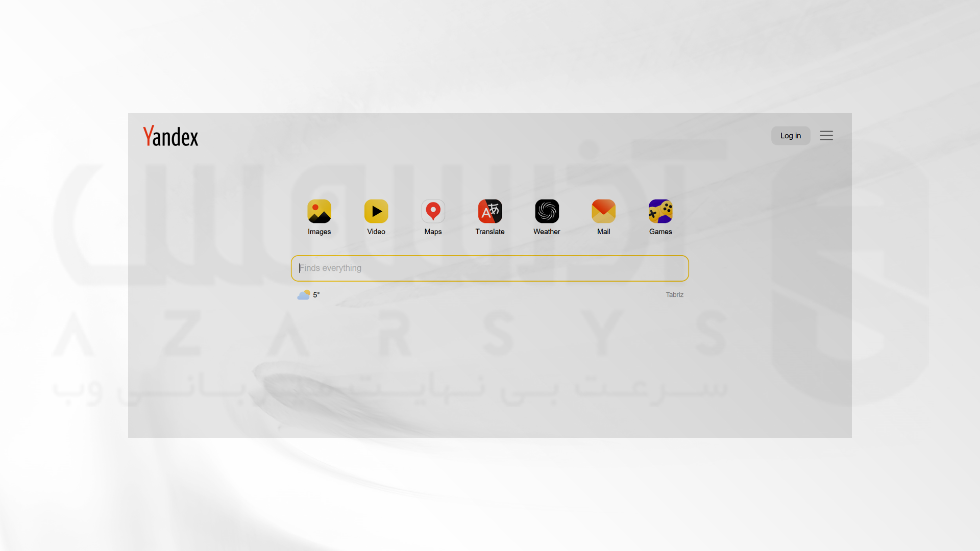Click the Yandex logo home icon
Image resolution: width=980 pixels, height=551 pixels.
coord(171,136)
